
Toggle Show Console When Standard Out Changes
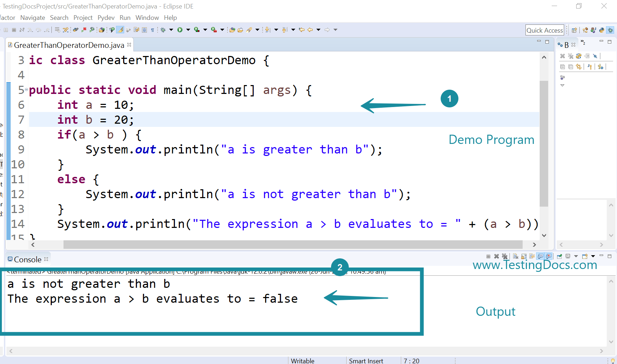(541, 256)
